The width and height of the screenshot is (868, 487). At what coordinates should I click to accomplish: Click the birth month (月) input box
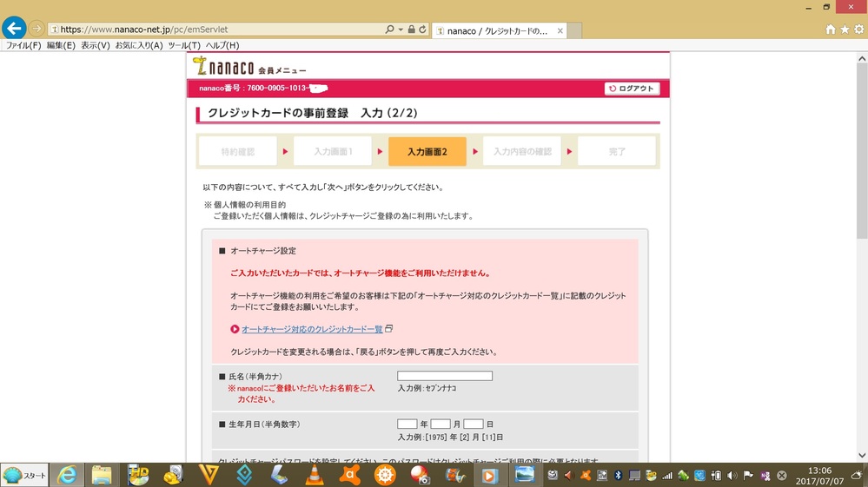point(441,424)
